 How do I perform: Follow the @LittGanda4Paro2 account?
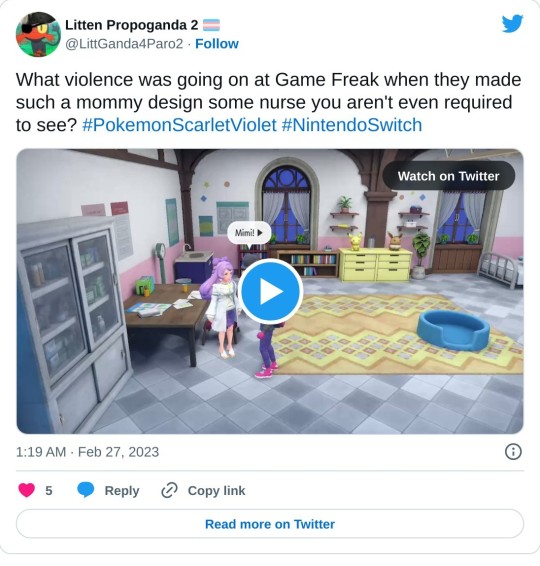(x=217, y=44)
